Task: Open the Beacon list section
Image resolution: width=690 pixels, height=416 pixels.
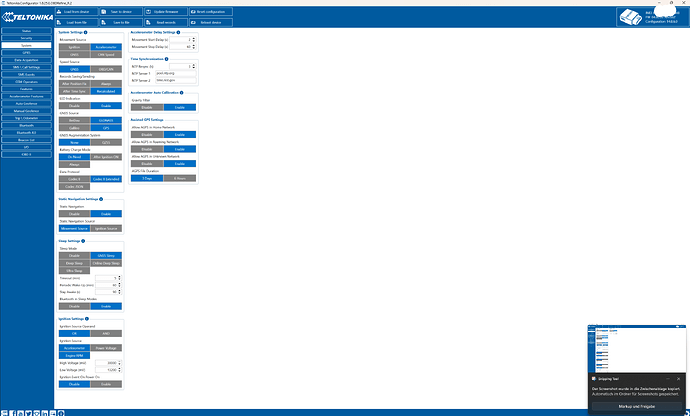Action: tap(26, 140)
